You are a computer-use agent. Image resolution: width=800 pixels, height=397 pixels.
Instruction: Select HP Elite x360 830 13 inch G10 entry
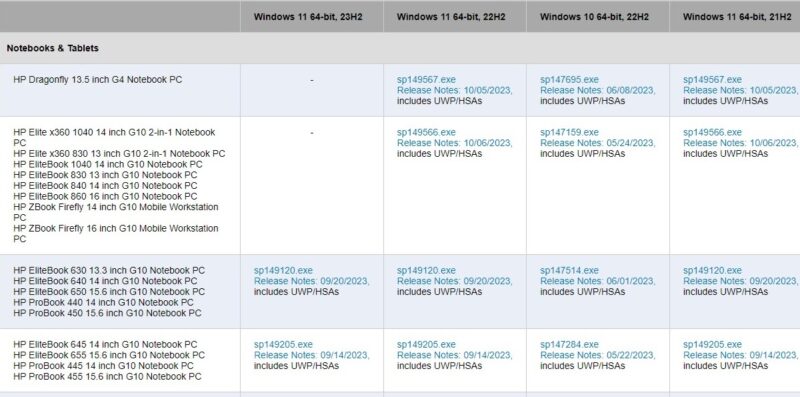[x=119, y=154]
